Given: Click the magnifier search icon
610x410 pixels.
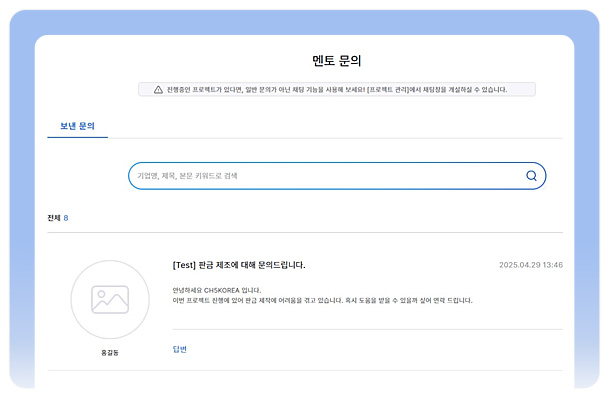Looking at the screenshot, I should pos(531,176).
